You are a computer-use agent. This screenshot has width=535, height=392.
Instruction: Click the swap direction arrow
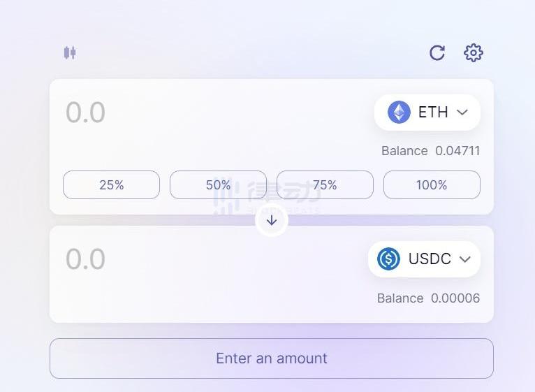point(272,221)
